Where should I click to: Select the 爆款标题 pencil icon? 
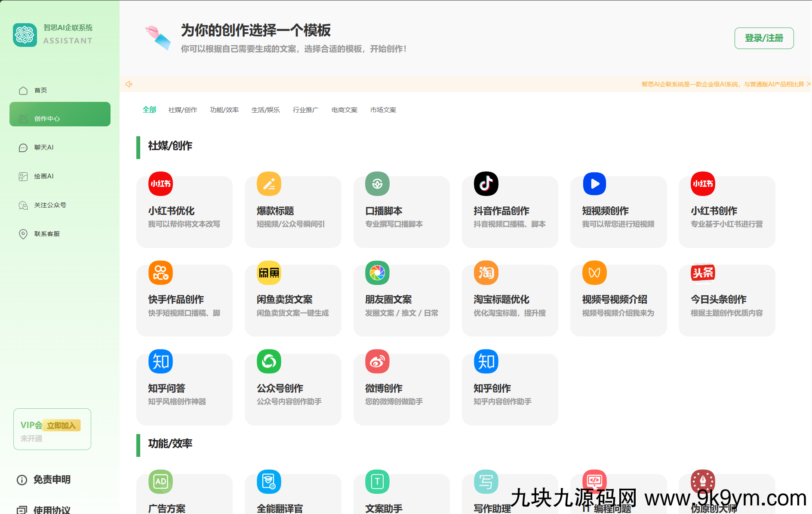pos(269,184)
